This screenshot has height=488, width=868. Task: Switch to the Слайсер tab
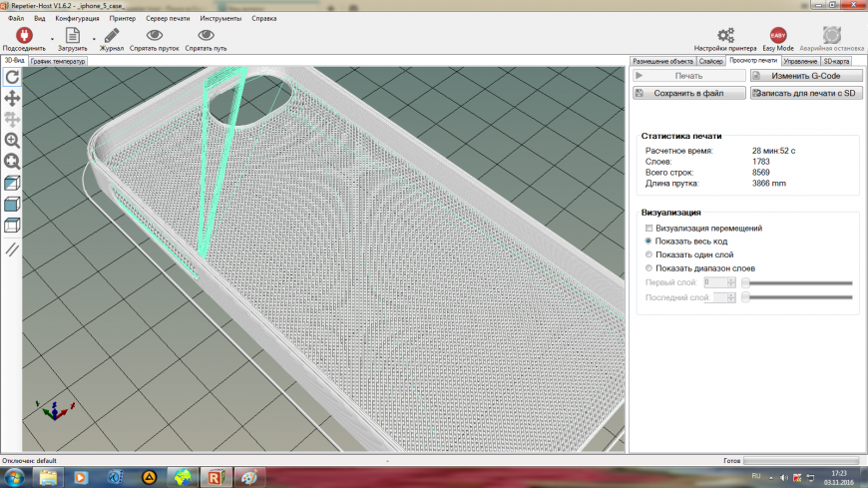pos(711,61)
